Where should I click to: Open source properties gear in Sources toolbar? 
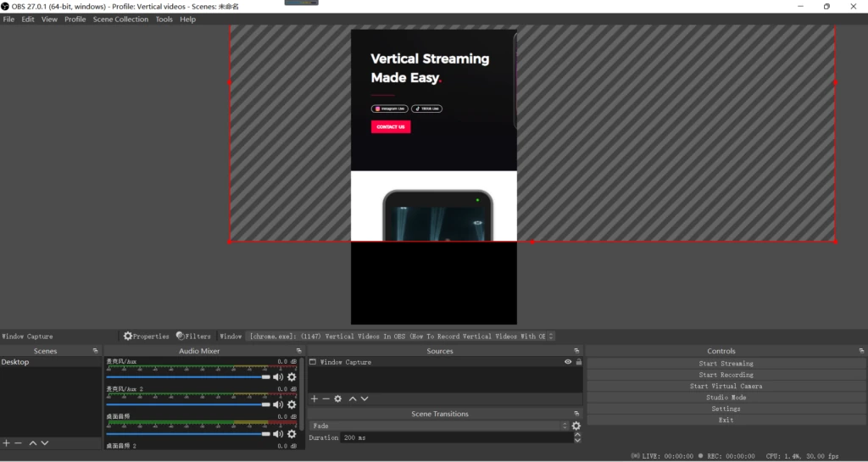click(338, 398)
